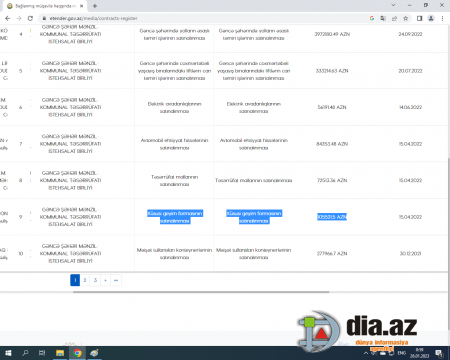The height and width of the screenshot is (360, 450).
Task: Go to page 2 of results
Action: point(85,280)
